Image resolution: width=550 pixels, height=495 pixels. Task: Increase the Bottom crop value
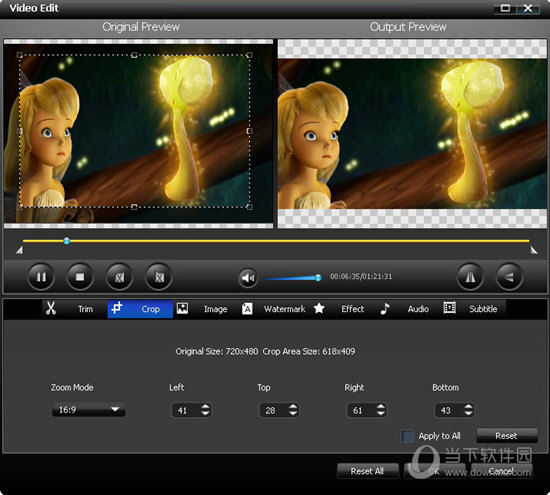coord(468,407)
